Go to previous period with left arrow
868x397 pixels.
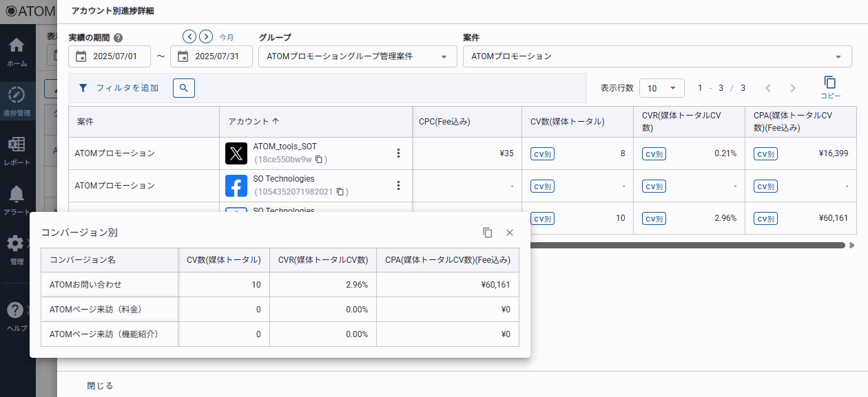point(189,36)
